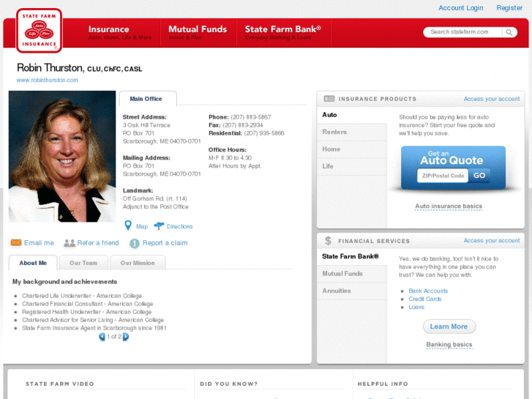Switch to the Our Mission tab

click(x=138, y=263)
